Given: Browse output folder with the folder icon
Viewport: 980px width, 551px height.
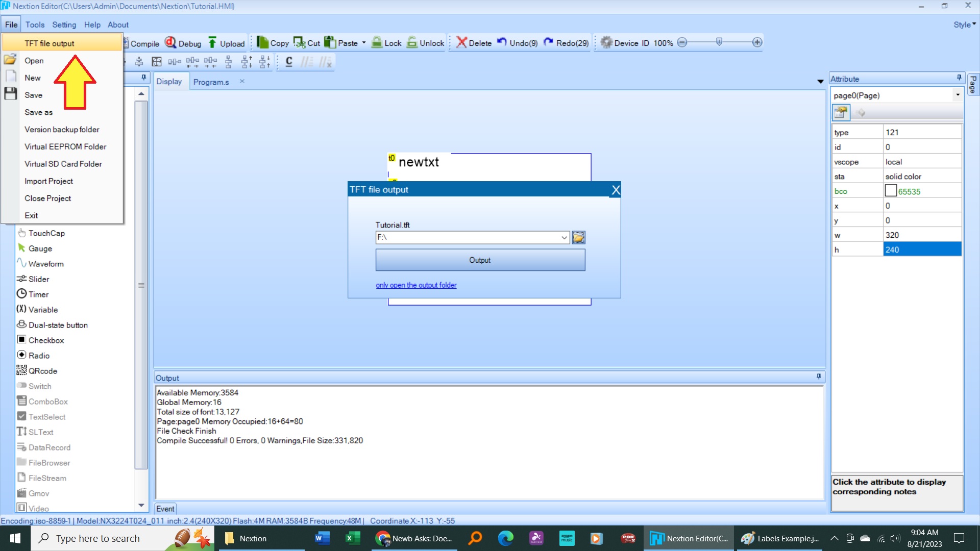Looking at the screenshot, I should coord(578,238).
